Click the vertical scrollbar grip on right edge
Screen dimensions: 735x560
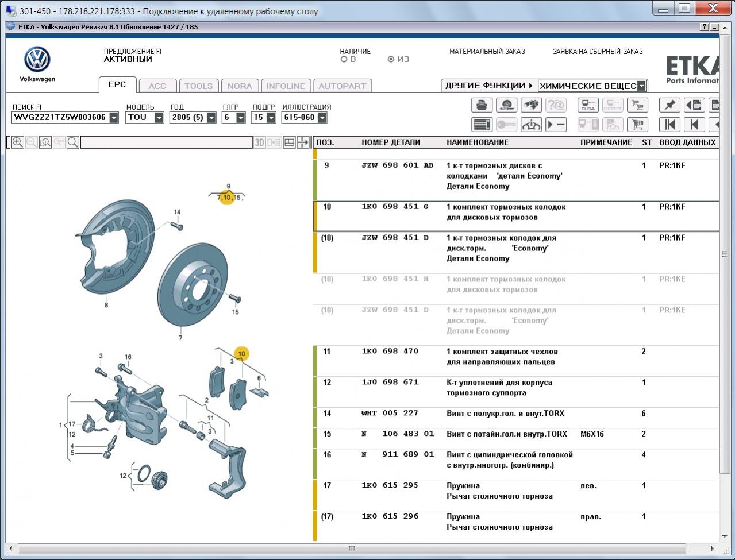pos(725,253)
